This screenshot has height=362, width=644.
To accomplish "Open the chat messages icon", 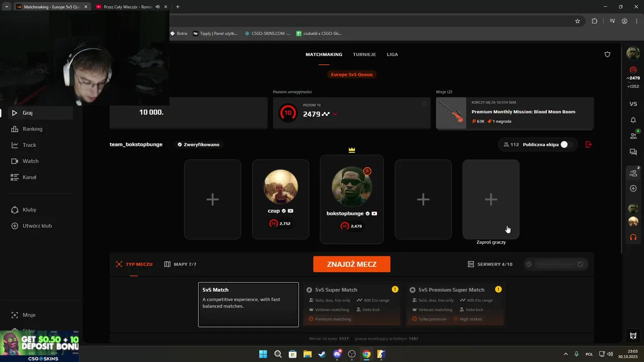I will pos(633,152).
